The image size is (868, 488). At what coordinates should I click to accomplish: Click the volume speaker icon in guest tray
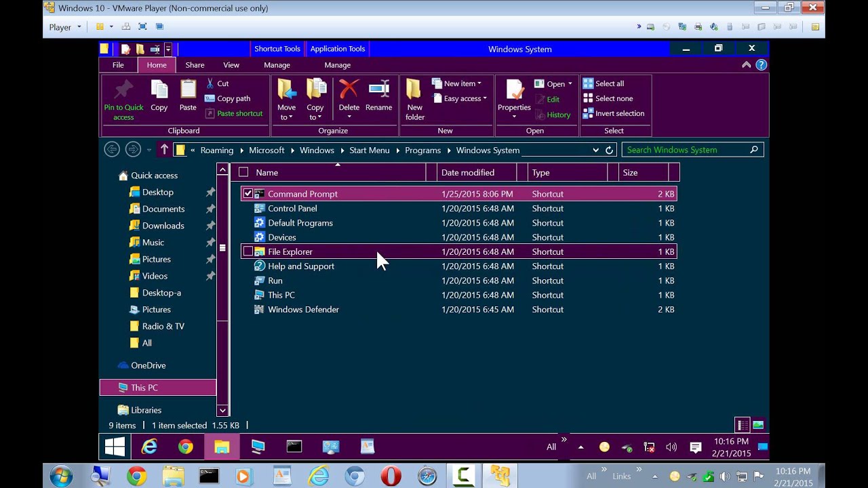(x=671, y=447)
